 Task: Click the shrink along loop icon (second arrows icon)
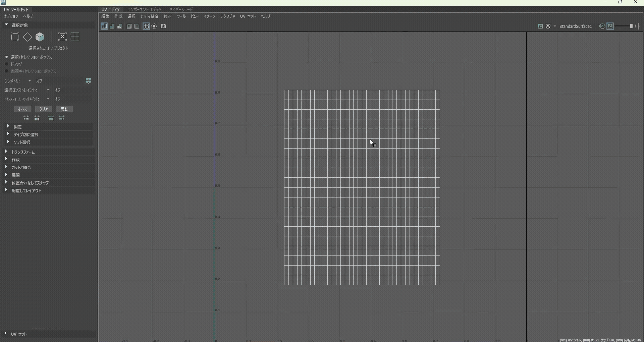click(37, 118)
